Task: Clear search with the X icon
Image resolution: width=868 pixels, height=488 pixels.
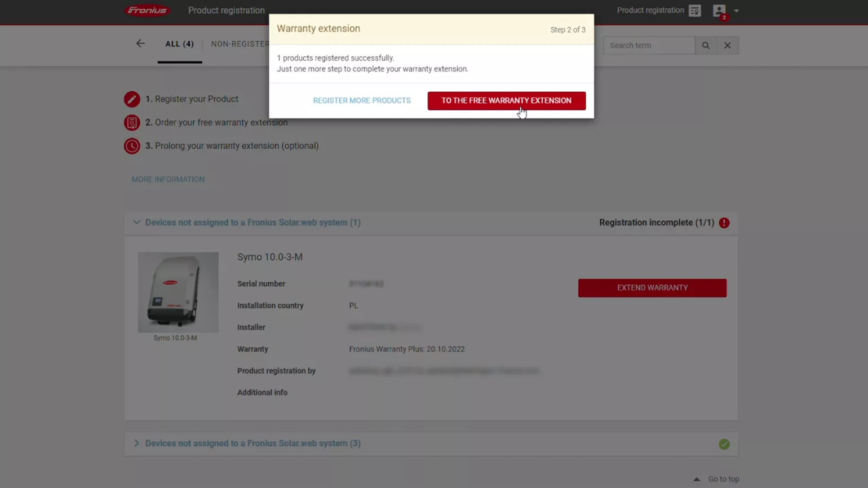Action: (728, 46)
